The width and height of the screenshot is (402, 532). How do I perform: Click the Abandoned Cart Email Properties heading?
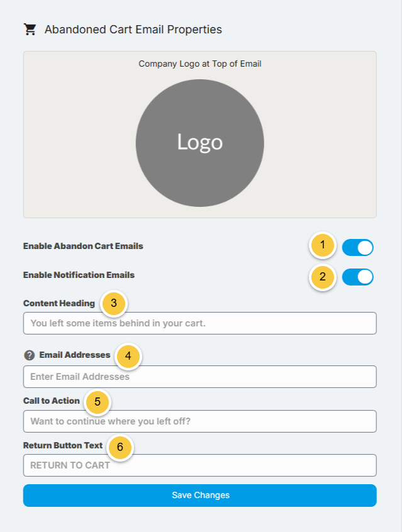point(133,30)
